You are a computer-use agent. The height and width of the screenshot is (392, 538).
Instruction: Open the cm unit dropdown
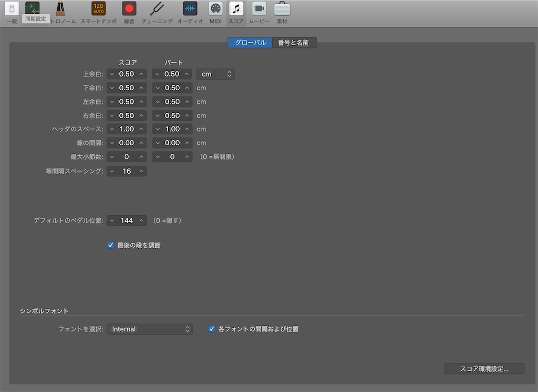pyautogui.click(x=215, y=74)
